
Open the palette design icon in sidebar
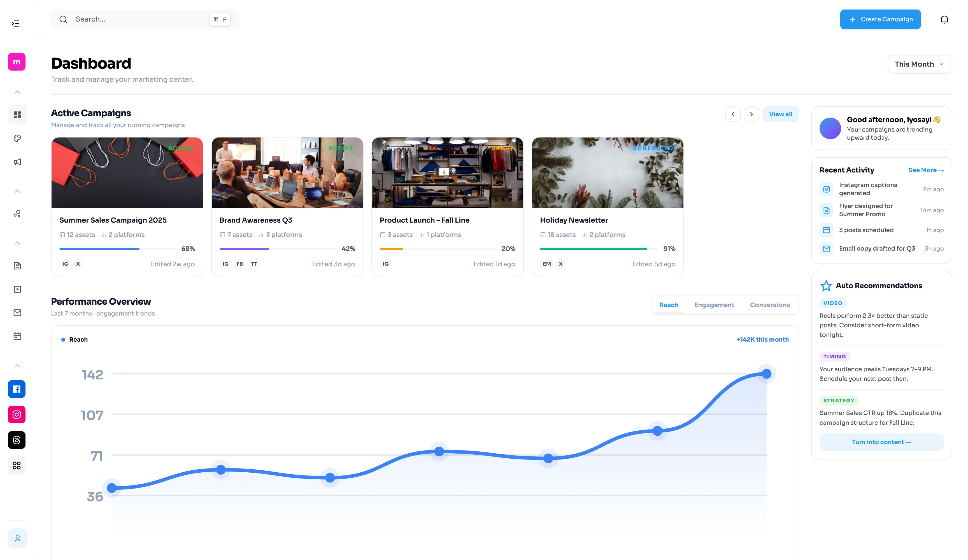(x=17, y=138)
